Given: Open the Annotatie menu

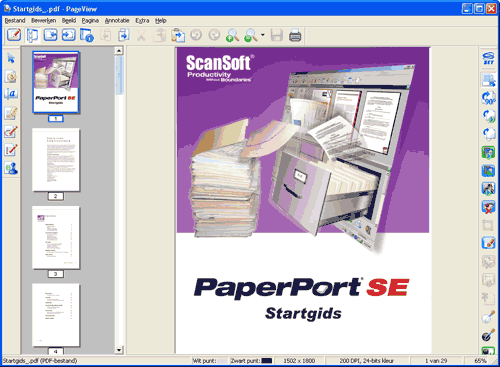Looking at the screenshot, I should [x=117, y=21].
